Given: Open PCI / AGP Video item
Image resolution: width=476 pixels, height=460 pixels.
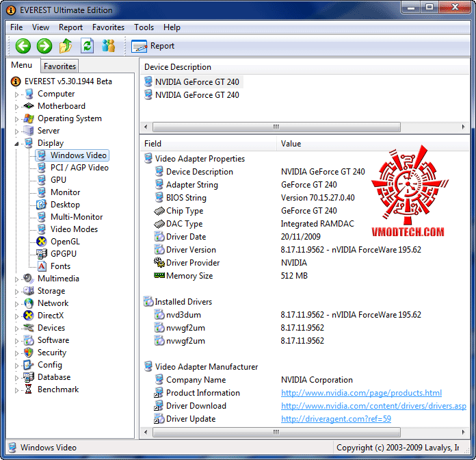Looking at the screenshot, I should click(x=79, y=168).
